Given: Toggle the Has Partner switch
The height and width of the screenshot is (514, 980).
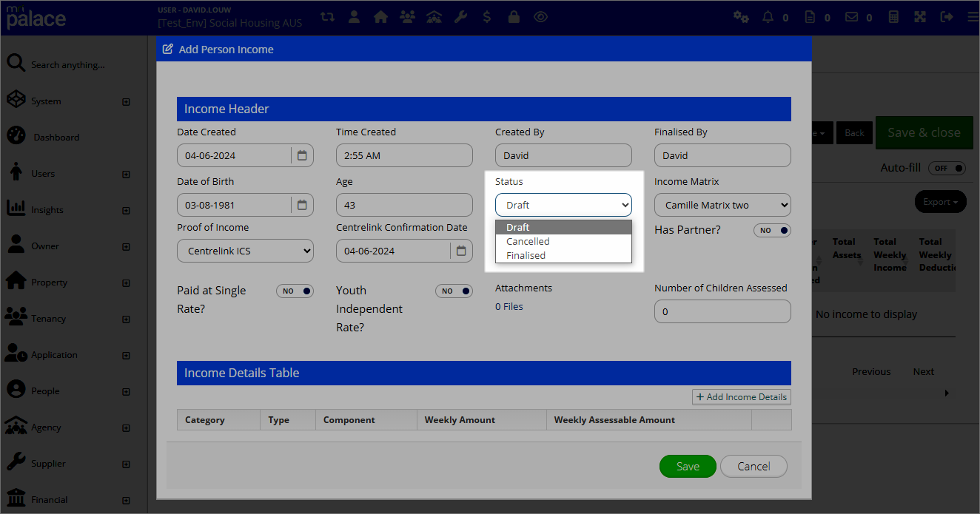Looking at the screenshot, I should tap(772, 230).
